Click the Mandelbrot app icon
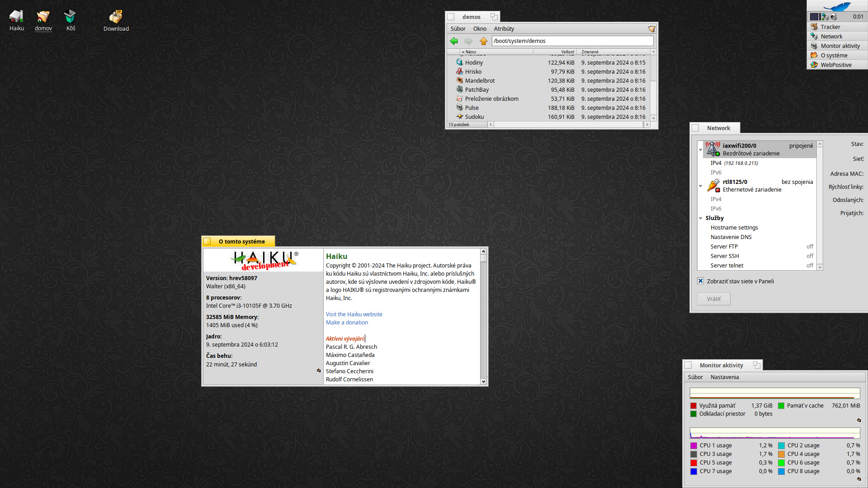 [x=459, y=80]
